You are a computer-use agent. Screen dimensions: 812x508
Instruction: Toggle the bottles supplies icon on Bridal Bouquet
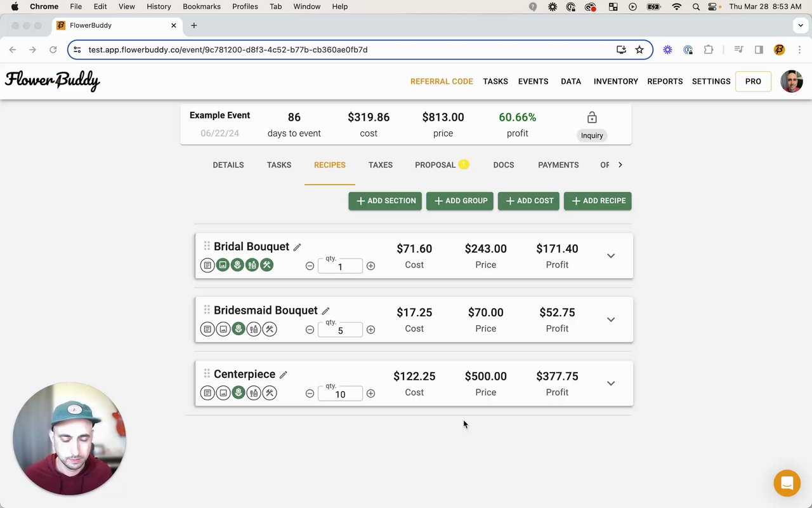[x=252, y=265]
